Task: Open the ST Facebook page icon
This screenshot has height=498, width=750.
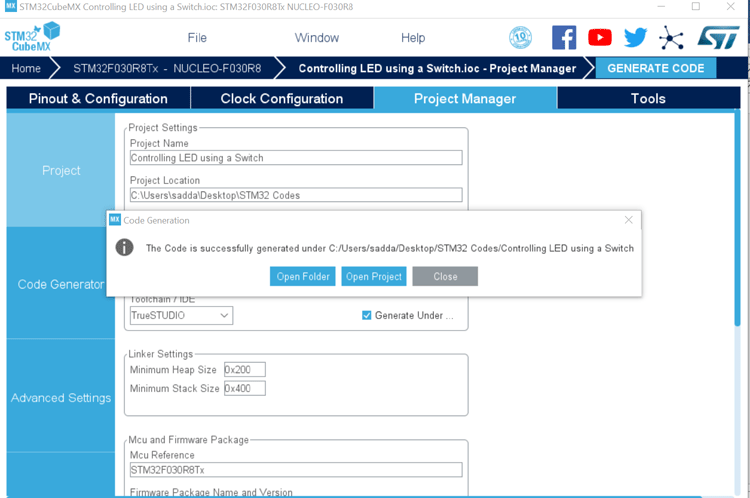Action: click(564, 37)
